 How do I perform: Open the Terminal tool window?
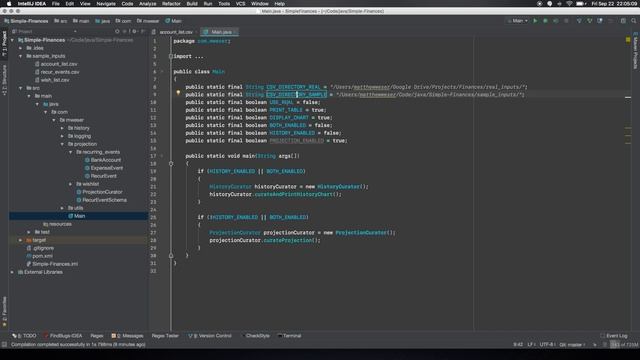(289, 336)
